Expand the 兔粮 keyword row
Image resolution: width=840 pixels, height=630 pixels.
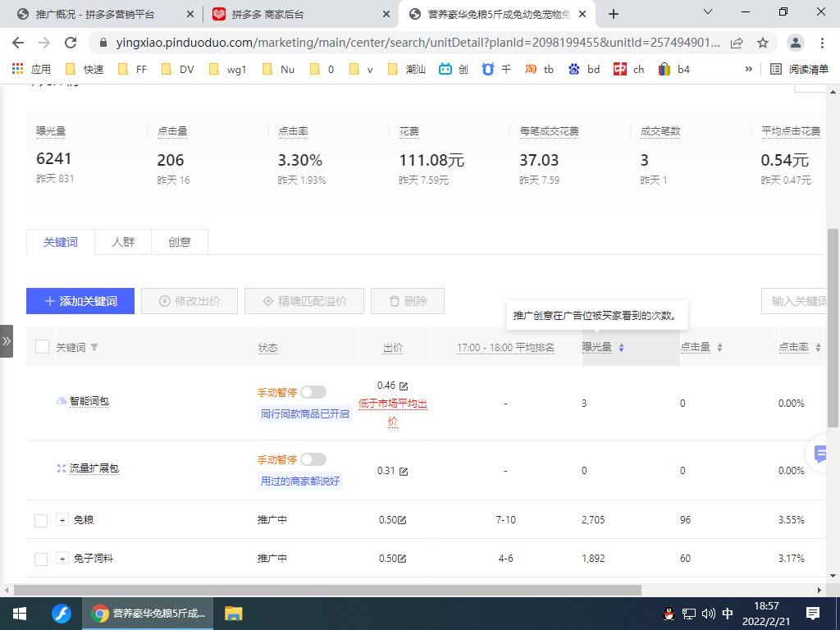[62, 519]
